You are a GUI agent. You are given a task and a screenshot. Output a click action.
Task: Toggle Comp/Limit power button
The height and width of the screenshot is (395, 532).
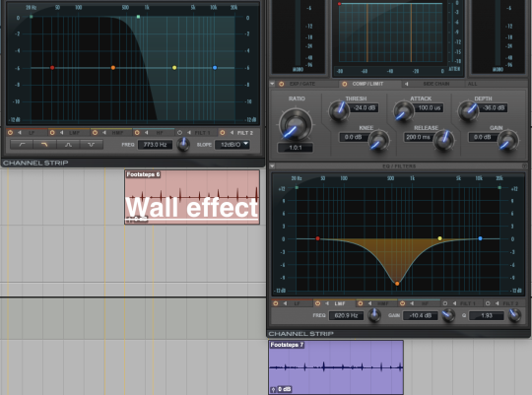[x=345, y=84]
